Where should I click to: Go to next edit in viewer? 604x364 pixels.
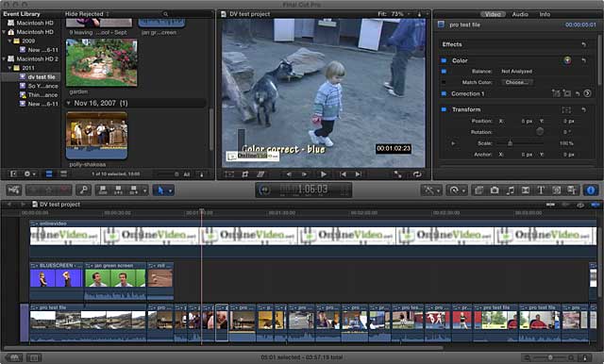359,174
